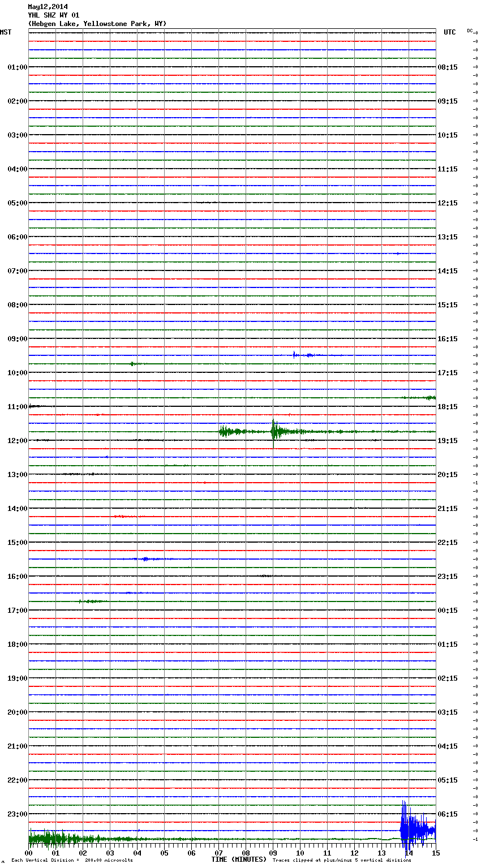Click the 12:00 MST time label
This screenshot has height=868, width=481.
pyautogui.click(x=17, y=440)
